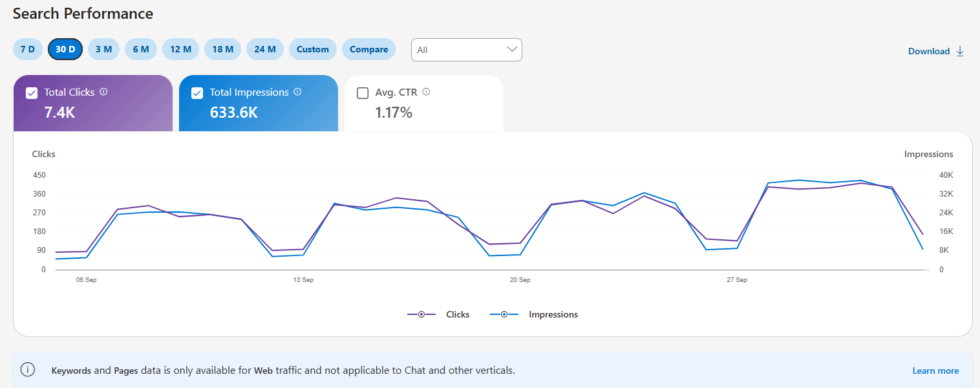
Task: Pick the 24 M time range
Action: click(x=265, y=49)
